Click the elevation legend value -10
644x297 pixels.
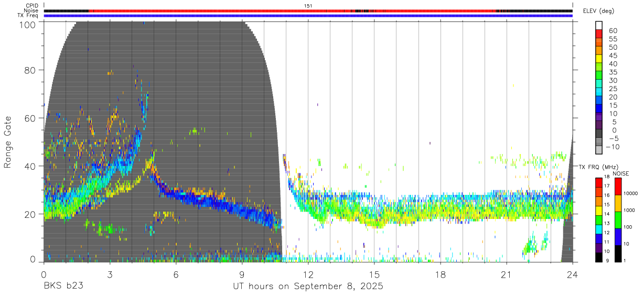coord(613,147)
